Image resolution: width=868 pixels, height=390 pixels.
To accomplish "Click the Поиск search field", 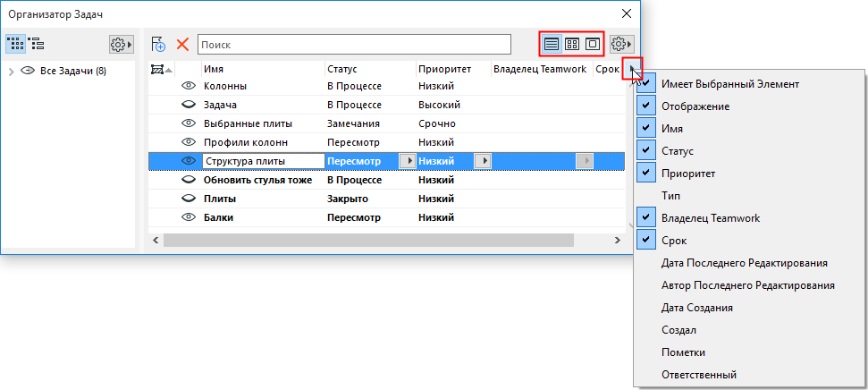I will coord(354,45).
